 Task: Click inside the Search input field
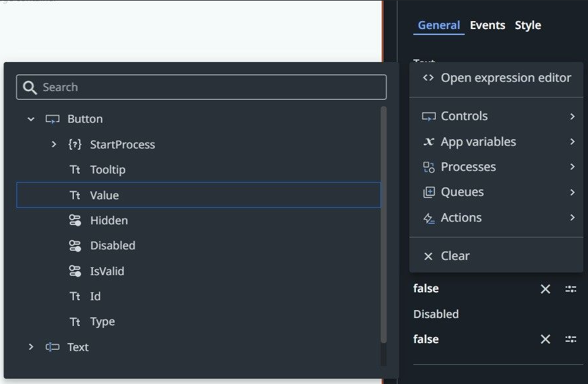[198, 86]
